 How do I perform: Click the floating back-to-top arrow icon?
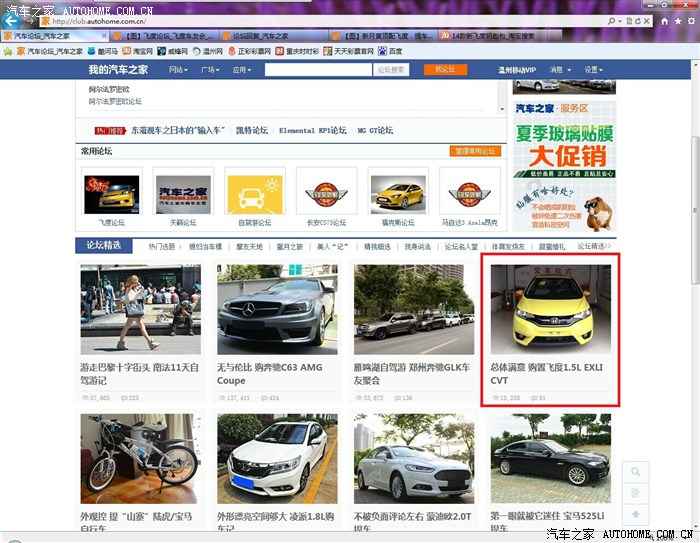point(635,515)
